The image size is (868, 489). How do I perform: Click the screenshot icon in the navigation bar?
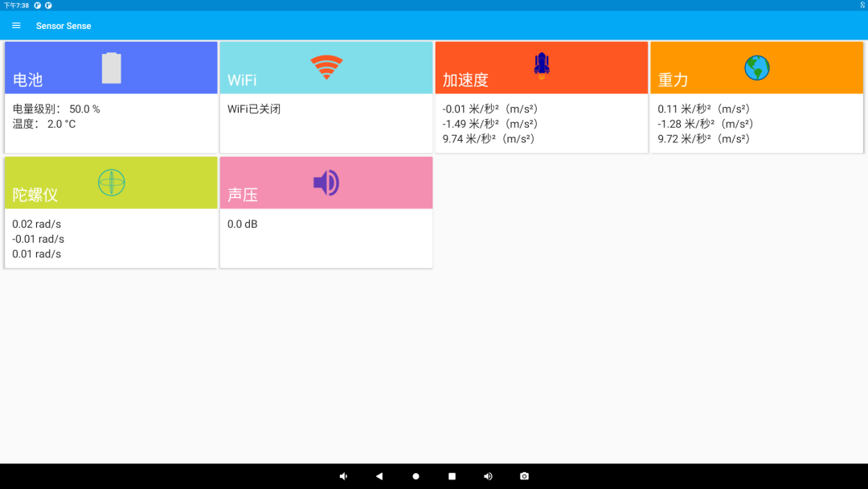coord(524,476)
